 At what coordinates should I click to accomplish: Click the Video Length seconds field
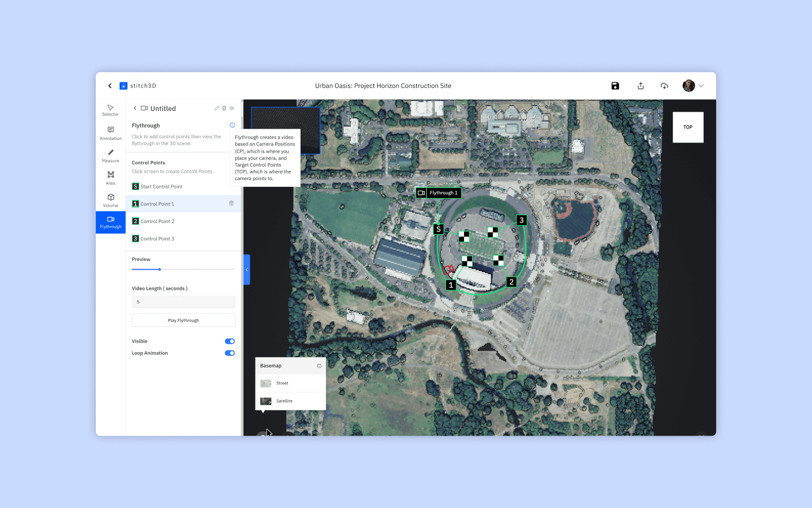coord(183,302)
